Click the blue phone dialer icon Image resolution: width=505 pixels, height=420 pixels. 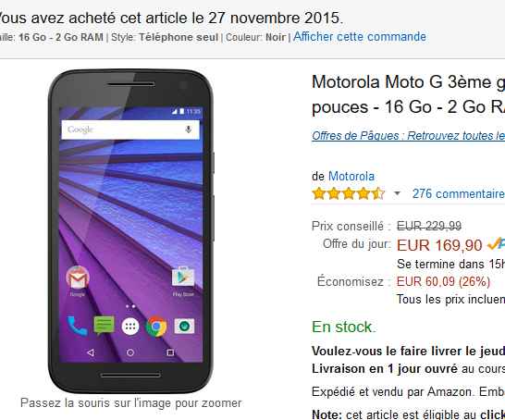(78, 326)
